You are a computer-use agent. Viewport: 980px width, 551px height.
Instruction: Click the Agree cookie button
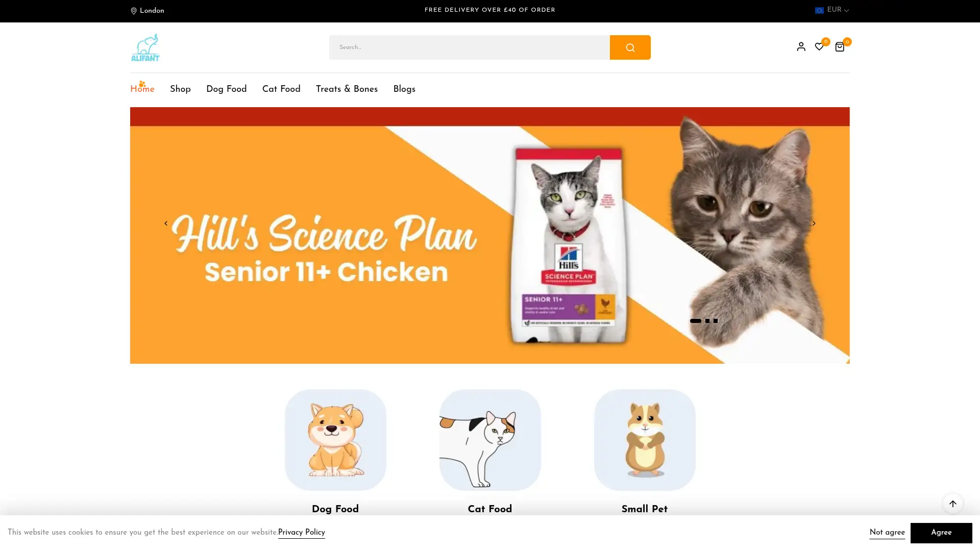point(941,533)
